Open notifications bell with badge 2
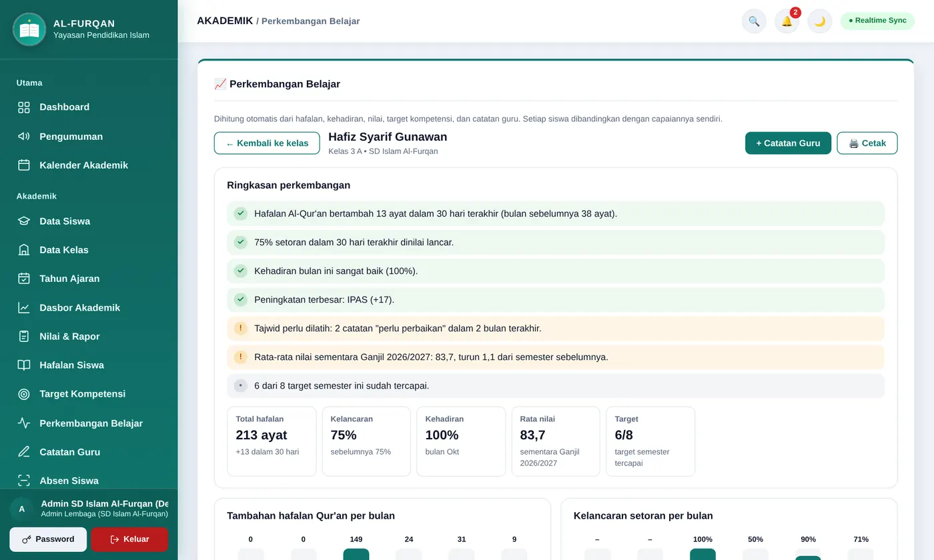Image resolution: width=934 pixels, height=560 pixels. 787,21
